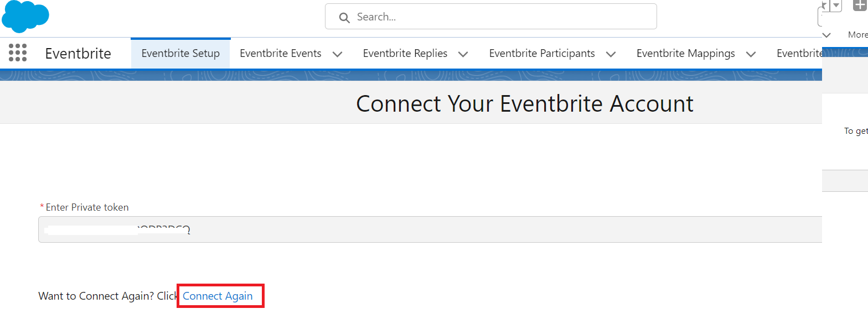This screenshot has width=868, height=319.
Task: Click the plus global actions icon
Action: pyautogui.click(x=860, y=5)
